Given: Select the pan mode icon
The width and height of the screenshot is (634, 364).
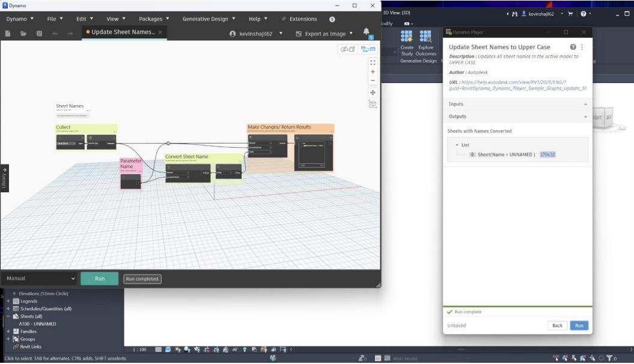Looking at the screenshot, I should pos(373,93).
